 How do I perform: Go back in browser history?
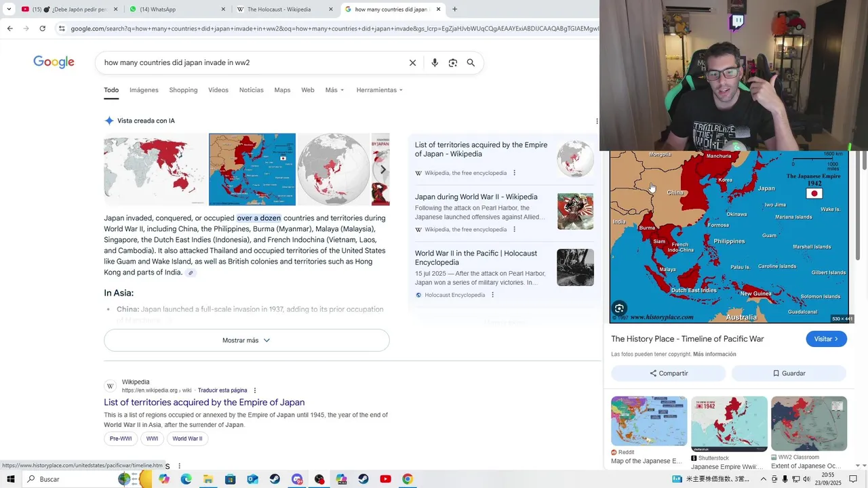click(9, 28)
